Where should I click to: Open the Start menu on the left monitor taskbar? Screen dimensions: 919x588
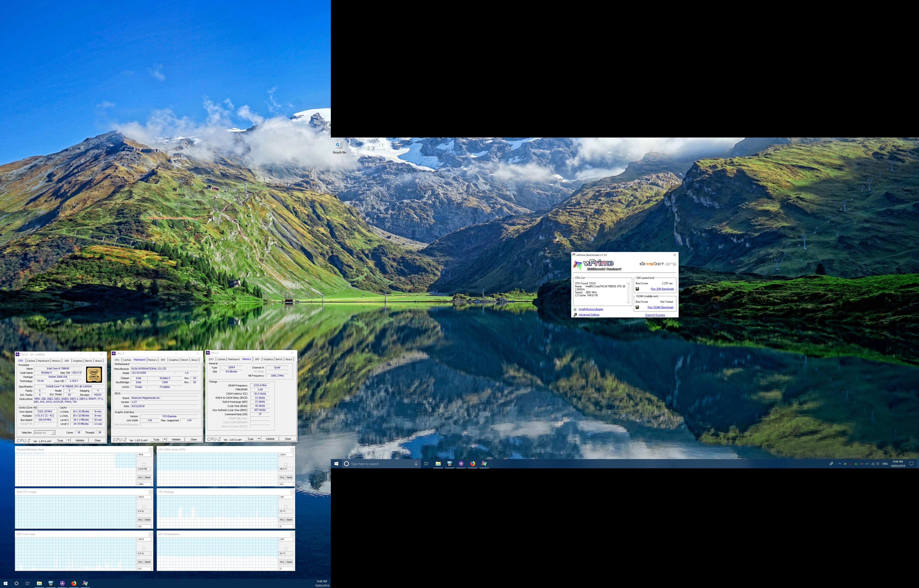click(5, 583)
